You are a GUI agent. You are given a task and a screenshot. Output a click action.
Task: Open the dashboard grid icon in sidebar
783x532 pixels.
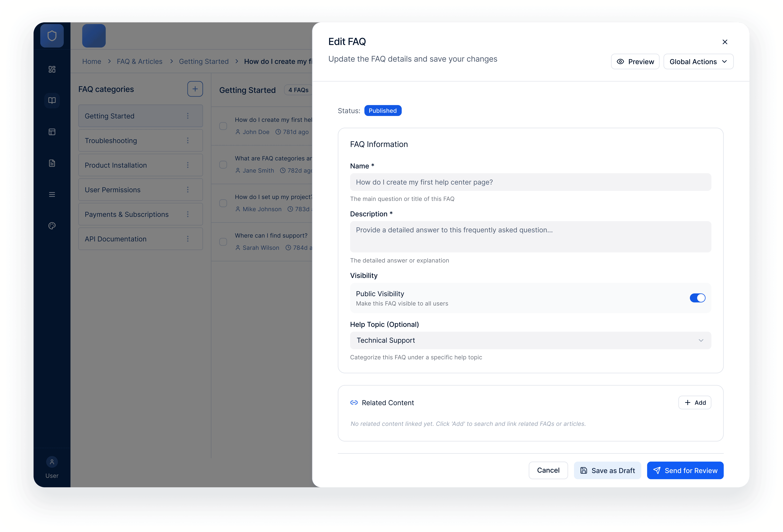pos(52,69)
